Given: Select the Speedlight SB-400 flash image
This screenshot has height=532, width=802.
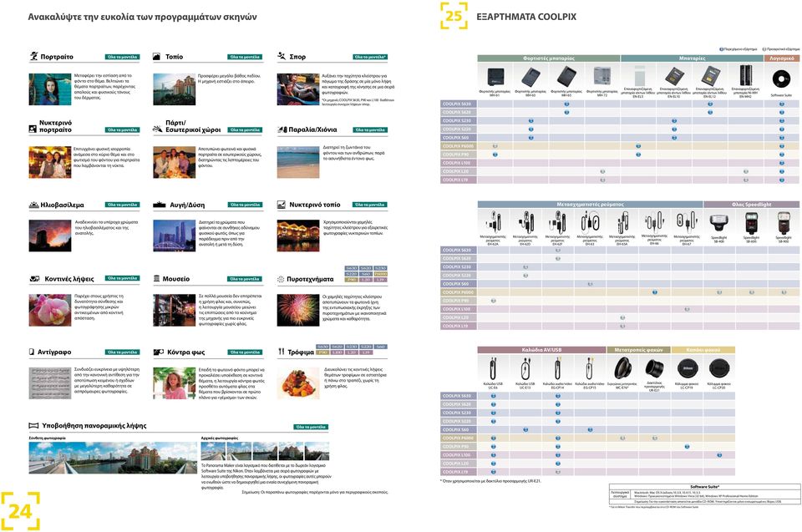Looking at the screenshot, I should (718, 223).
